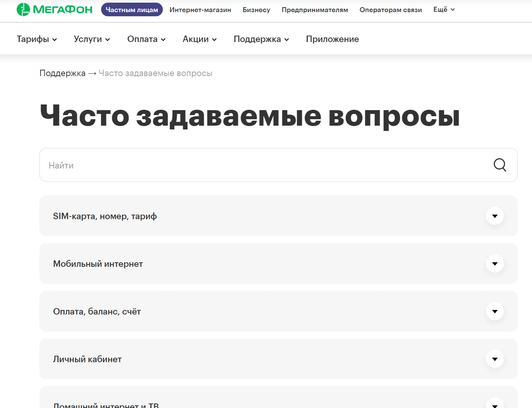532x408 pixels.
Task: Click the Поддержка breadcrumb link
Action: point(62,73)
